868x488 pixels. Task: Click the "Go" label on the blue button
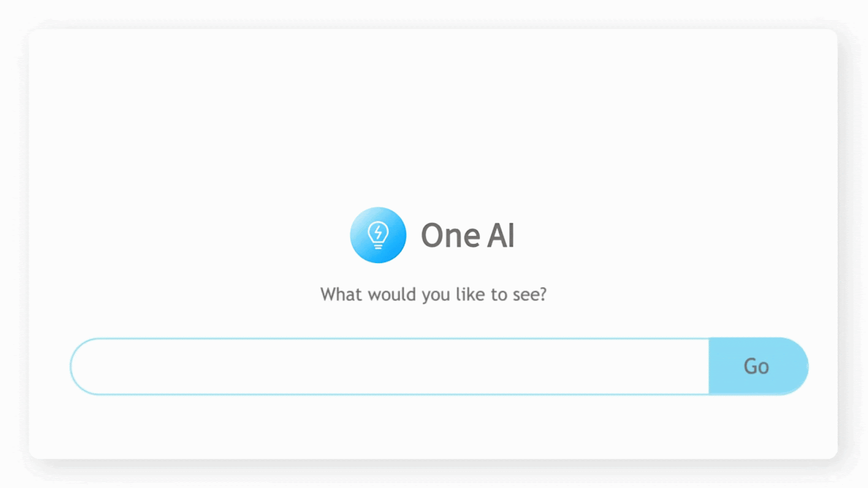[x=756, y=367]
